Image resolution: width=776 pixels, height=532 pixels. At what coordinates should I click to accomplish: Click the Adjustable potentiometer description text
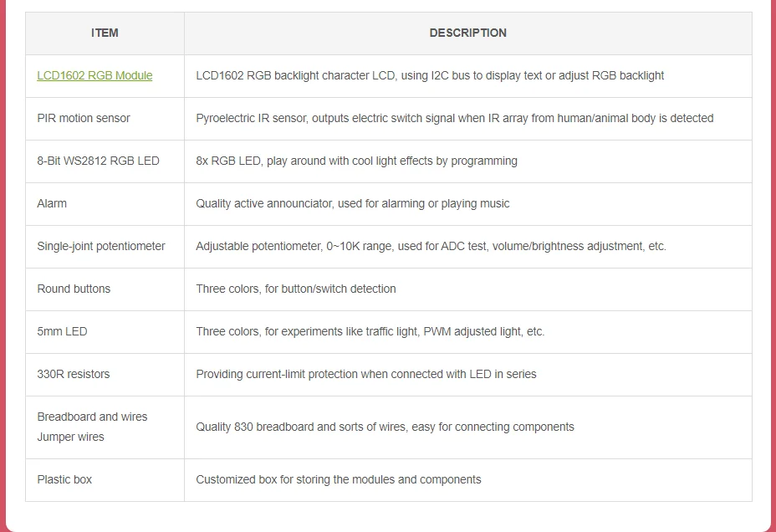(431, 246)
